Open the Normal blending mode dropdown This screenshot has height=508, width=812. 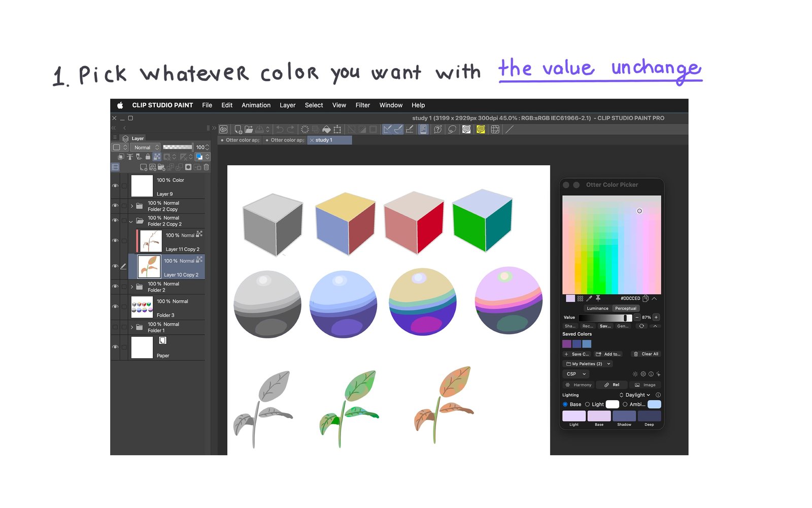click(x=145, y=147)
